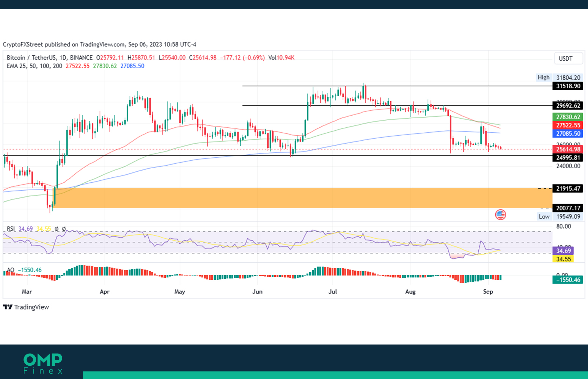Click the May date label on time axis

[180, 291]
